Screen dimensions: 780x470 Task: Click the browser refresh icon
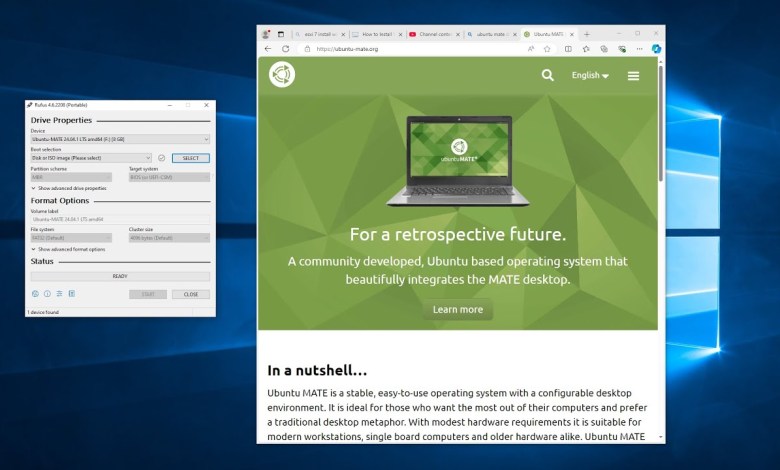click(285, 48)
